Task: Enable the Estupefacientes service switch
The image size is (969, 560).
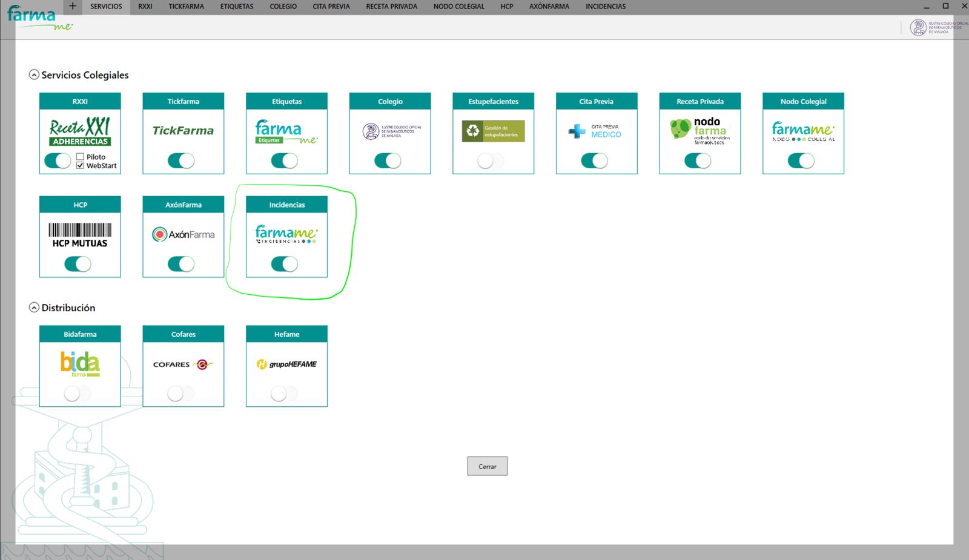Action: [x=491, y=160]
